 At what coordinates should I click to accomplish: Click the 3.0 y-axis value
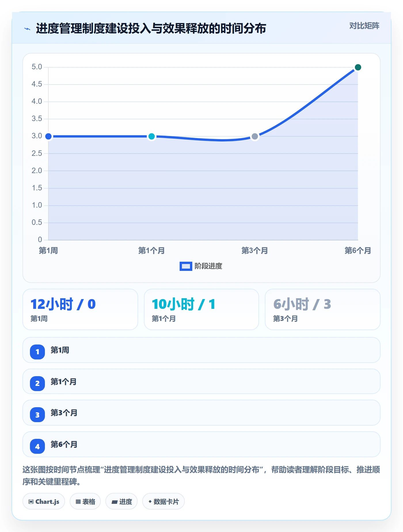[37, 136]
